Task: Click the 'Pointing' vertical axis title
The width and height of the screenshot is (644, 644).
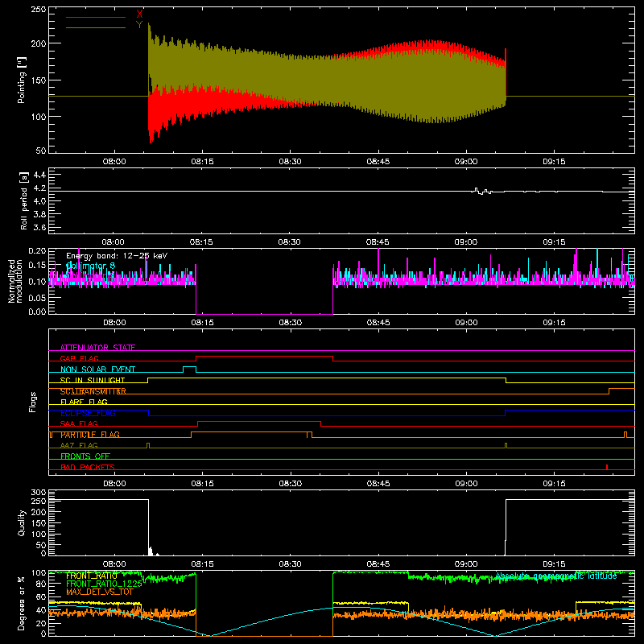Action: click(22, 81)
